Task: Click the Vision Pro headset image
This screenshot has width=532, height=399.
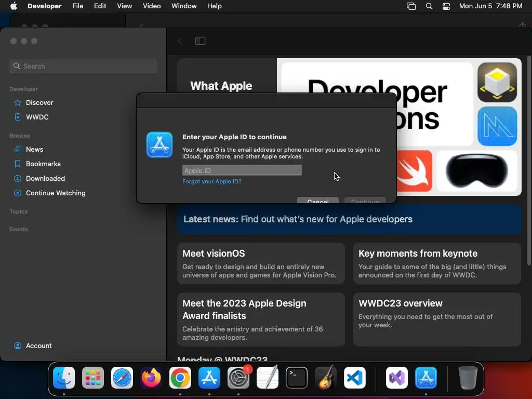Action: [x=477, y=171]
